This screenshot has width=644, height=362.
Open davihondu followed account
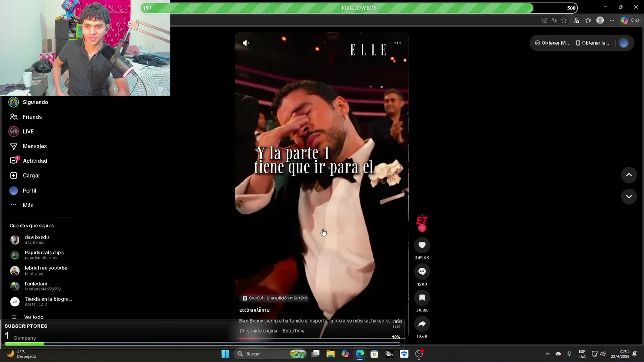click(x=30, y=240)
